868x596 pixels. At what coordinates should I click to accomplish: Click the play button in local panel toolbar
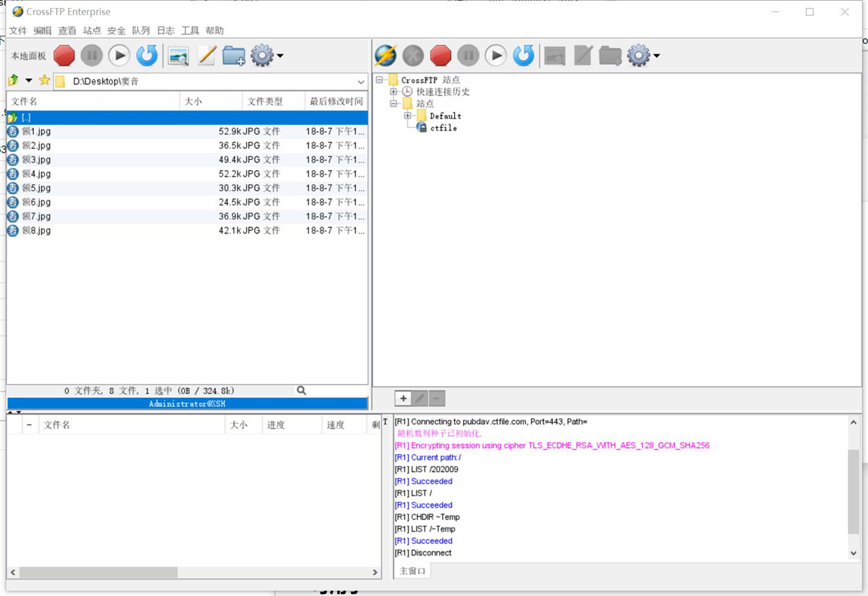119,56
